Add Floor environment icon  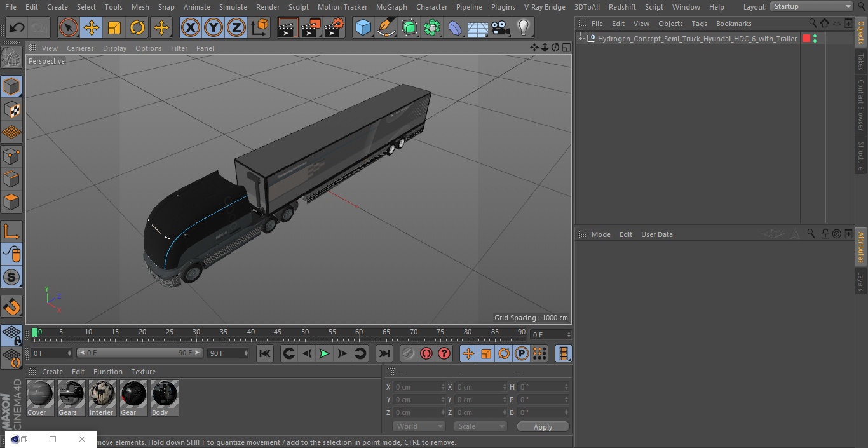click(x=478, y=27)
